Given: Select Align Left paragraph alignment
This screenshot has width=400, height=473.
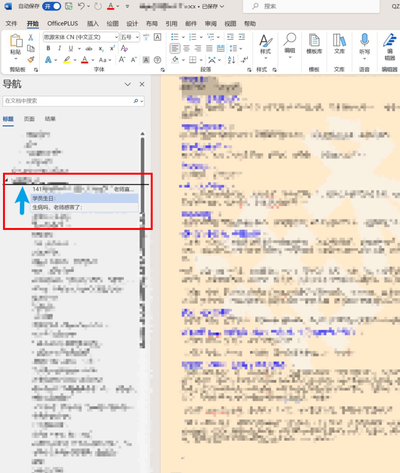Looking at the screenshot, I should point(175,49).
